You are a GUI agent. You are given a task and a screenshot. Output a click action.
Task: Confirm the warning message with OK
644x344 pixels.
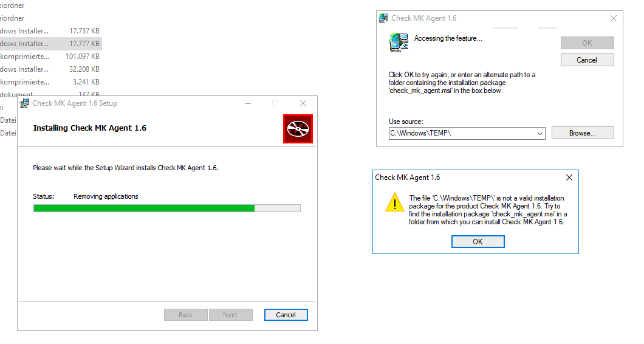tap(478, 241)
